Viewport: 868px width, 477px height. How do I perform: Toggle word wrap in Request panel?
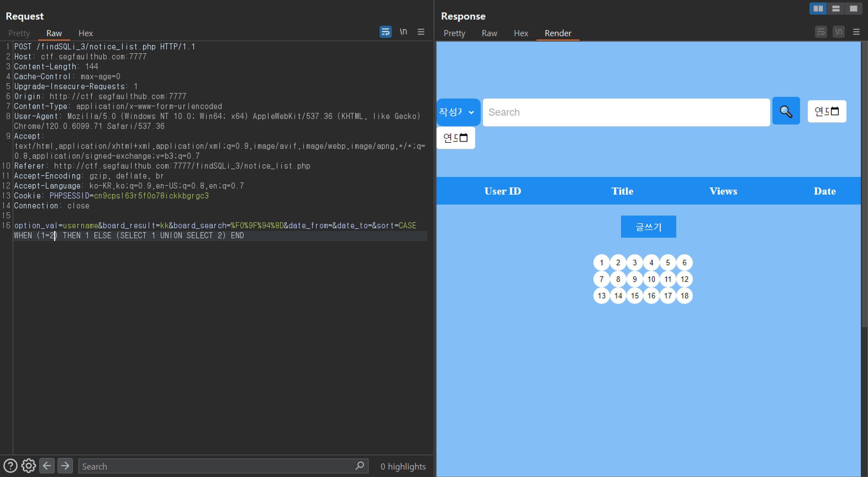click(385, 32)
